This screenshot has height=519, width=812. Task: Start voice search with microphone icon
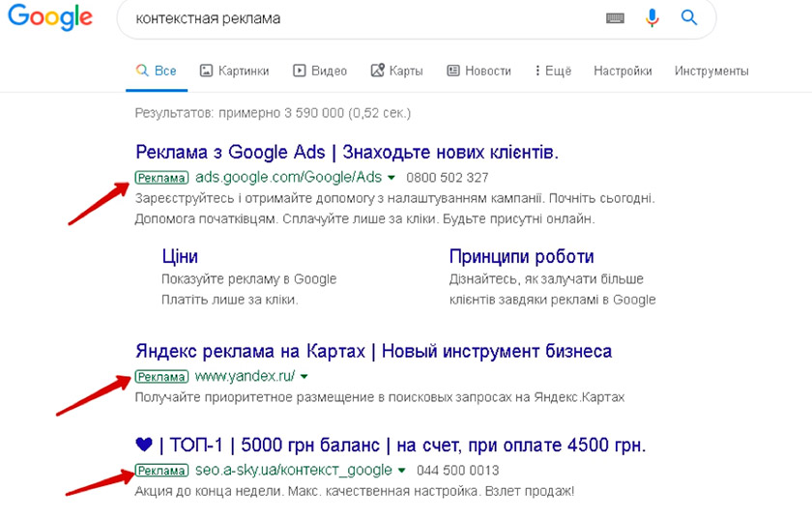point(652,18)
